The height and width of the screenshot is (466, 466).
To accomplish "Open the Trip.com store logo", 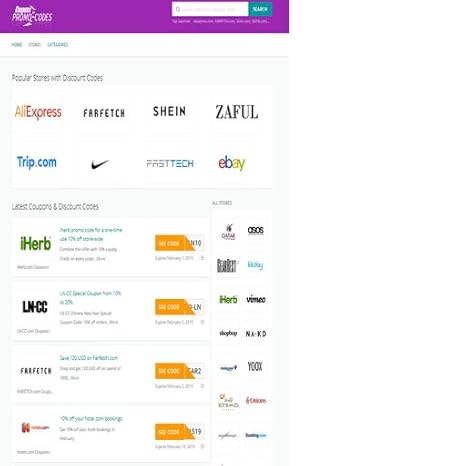I will [x=37, y=162].
